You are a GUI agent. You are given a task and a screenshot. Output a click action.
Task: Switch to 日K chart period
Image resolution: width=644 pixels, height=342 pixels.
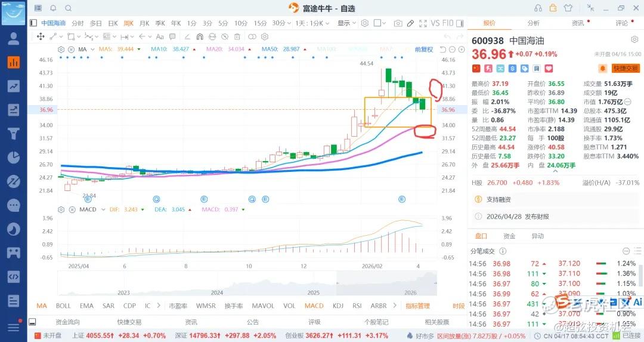pos(113,23)
